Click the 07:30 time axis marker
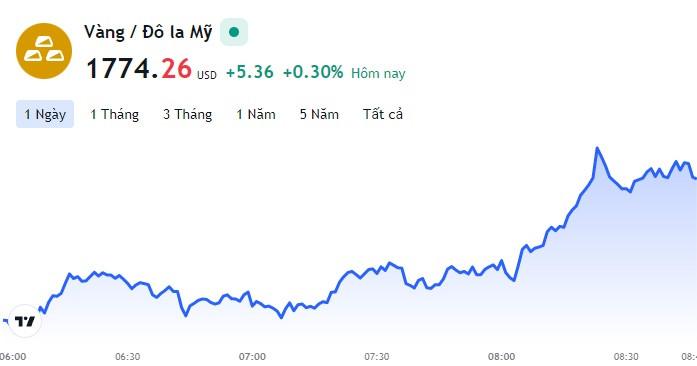Image resolution: width=697 pixels, height=366 pixels. pos(377,357)
